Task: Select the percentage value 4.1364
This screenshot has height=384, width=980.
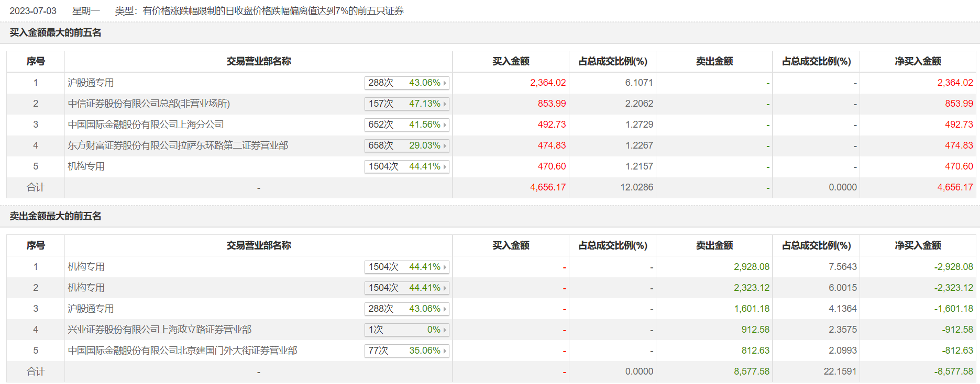Action: (x=843, y=309)
